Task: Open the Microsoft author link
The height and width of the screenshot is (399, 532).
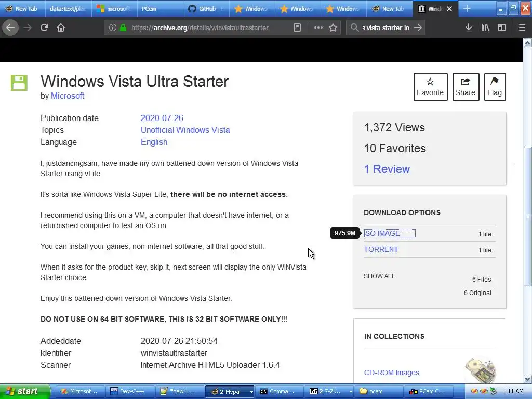Action: [67, 96]
